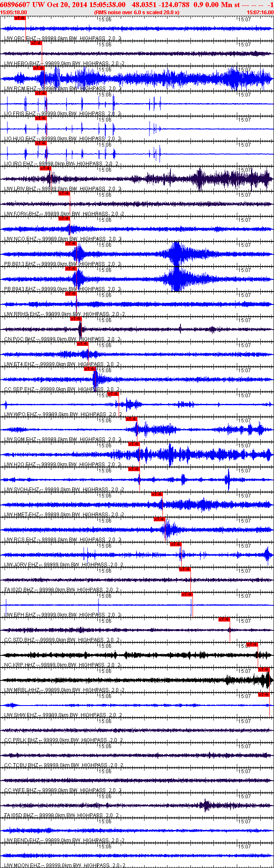Select the UW SHW EHZ station label
274x868 pixels.
pyautogui.click(x=20, y=715)
